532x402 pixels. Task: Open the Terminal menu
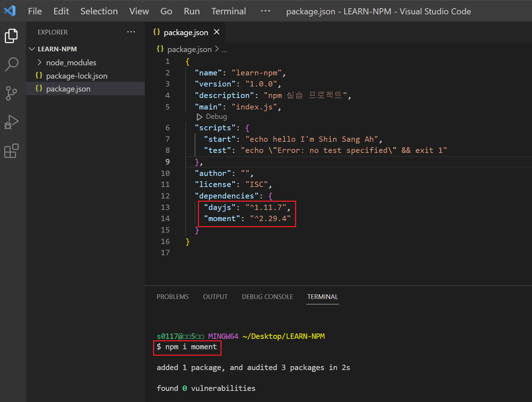pyautogui.click(x=229, y=11)
